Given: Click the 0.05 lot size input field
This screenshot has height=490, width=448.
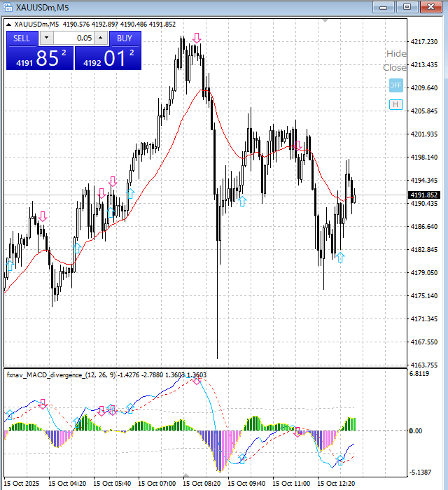Looking at the screenshot, I should tap(73, 38).
